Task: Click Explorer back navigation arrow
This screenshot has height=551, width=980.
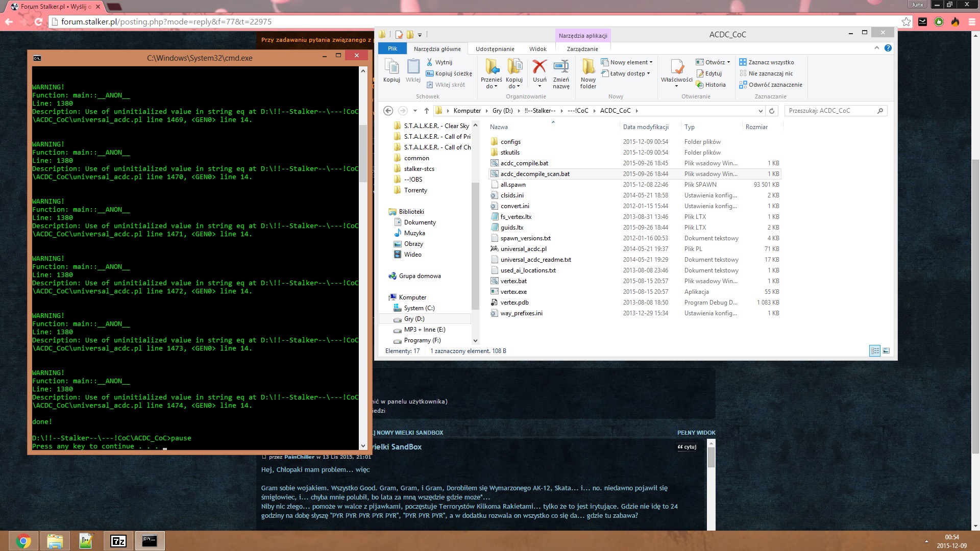Action: (x=388, y=111)
